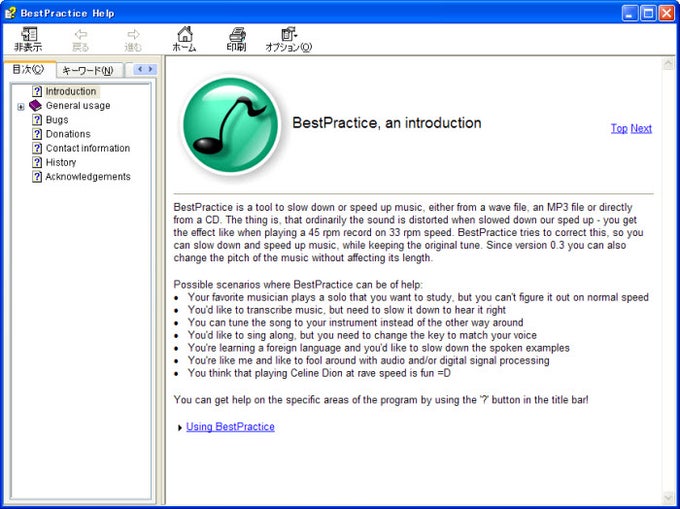Screen dimensions: 680x509
Task: Click the question page icon beside Introduction
Action: (x=37, y=91)
